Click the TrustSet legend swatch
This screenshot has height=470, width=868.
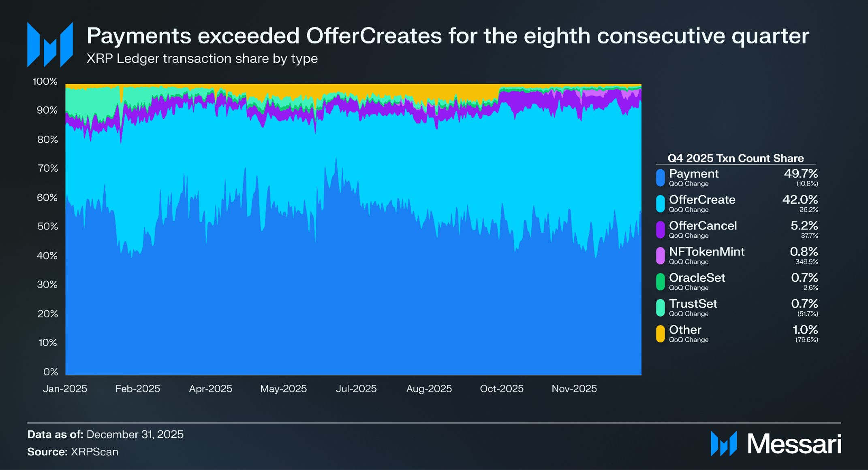coord(660,308)
